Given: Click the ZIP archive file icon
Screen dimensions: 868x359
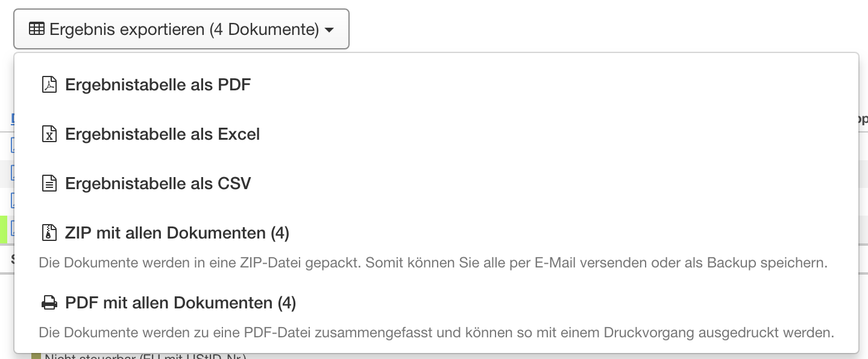Looking at the screenshot, I should coord(49,233).
